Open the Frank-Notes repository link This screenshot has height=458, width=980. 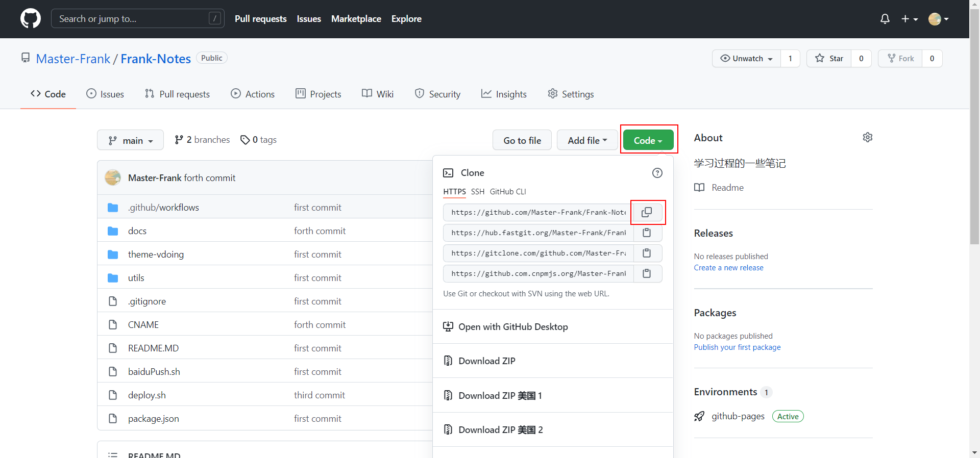(x=156, y=59)
